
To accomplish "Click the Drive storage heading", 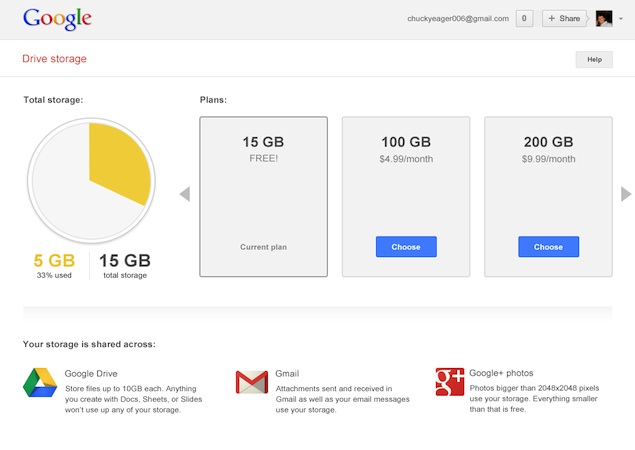I will pos(54,59).
